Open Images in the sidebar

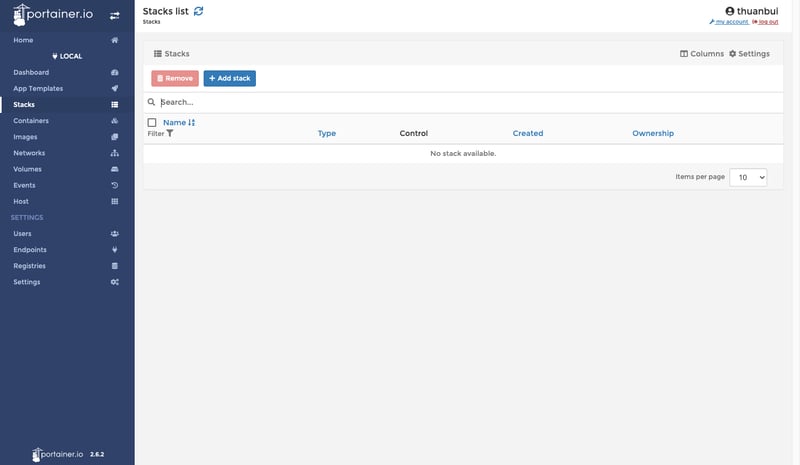26,137
